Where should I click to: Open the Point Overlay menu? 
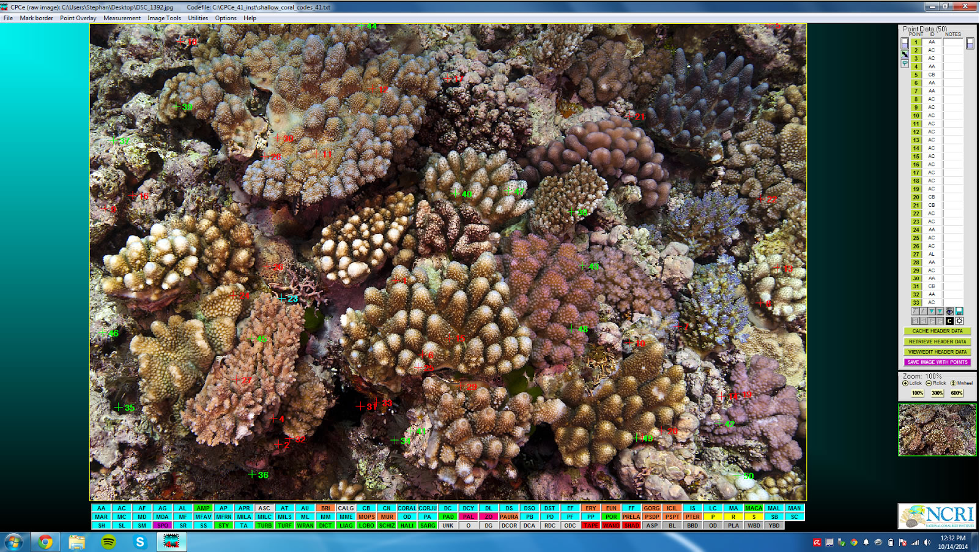(x=78, y=18)
